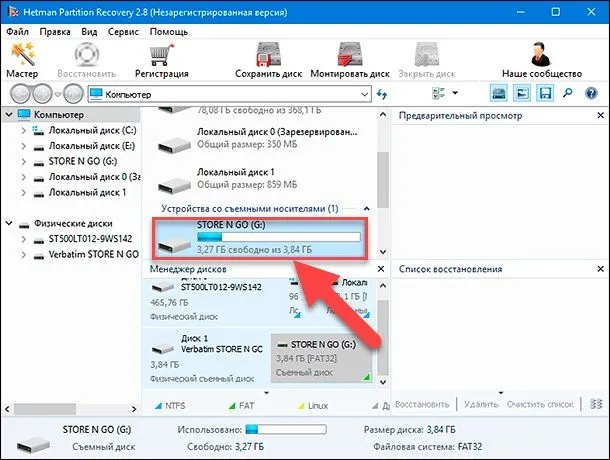Screen dimensions: 610x460
Task: Click the refresh arrows icon beside address bar
Action: 382,94
